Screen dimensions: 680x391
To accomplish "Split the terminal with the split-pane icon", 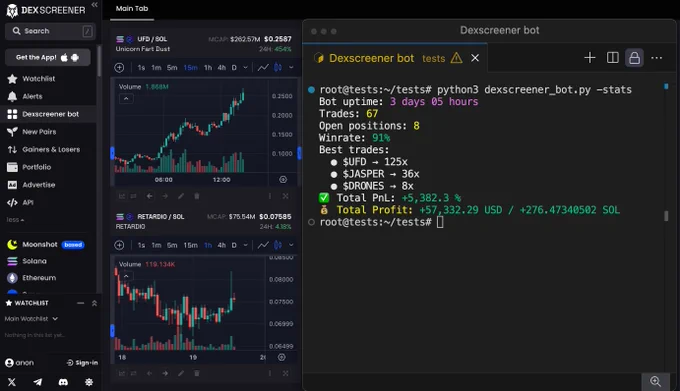I will point(612,58).
